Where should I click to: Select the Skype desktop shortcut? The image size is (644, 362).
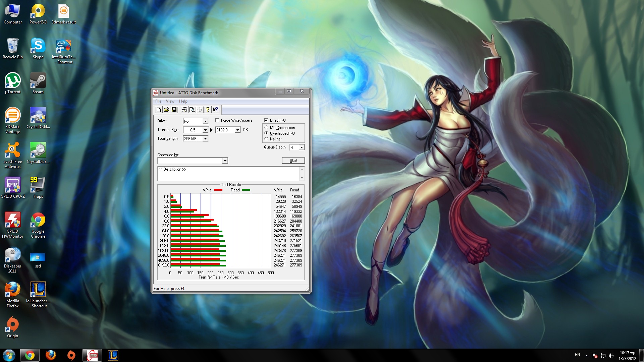coord(38,49)
